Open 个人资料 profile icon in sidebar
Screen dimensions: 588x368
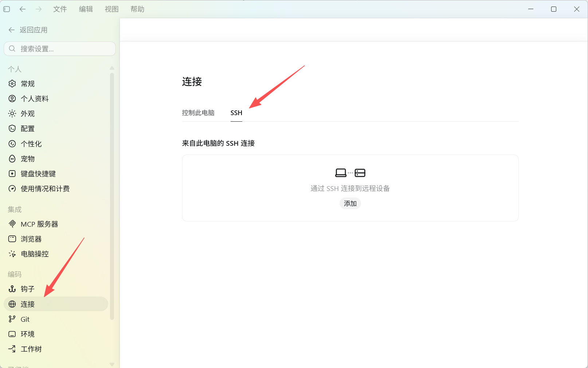[12, 99]
